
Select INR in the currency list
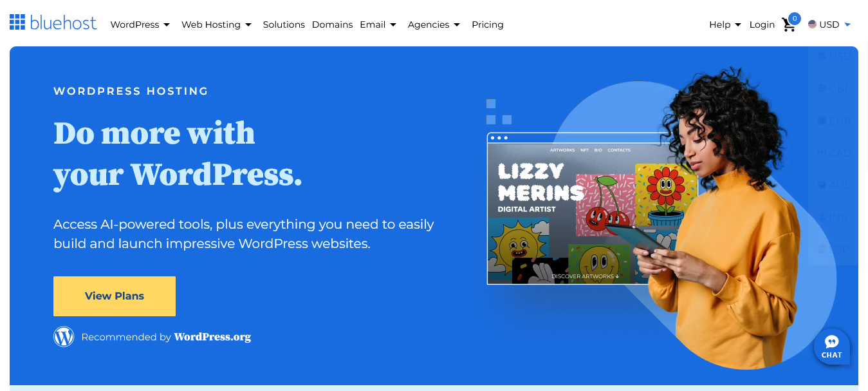[833, 217]
